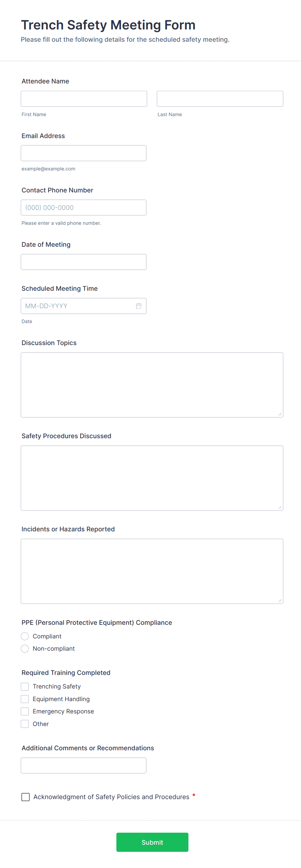Click the Additional Comments or Recommendations field
Screen dimensions: 301x868
point(84,765)
